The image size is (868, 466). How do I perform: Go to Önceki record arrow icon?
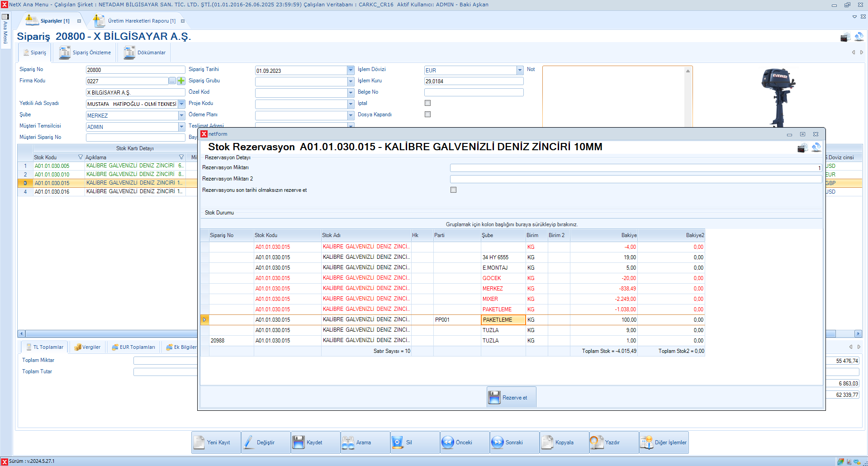(x=447, y=442)
